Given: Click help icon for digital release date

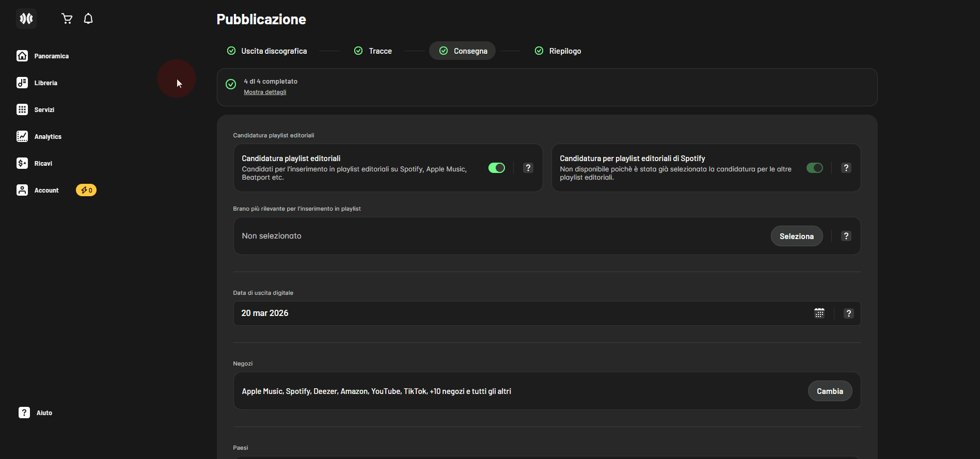Looking at the screenshot, I should tap(848, 313).
